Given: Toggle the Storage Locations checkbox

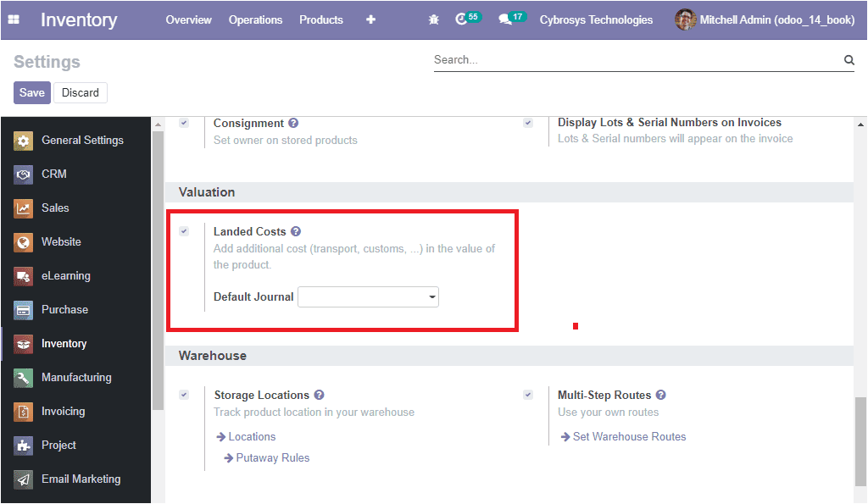Looking at the screenshot, I should click(x=184, y=395).
